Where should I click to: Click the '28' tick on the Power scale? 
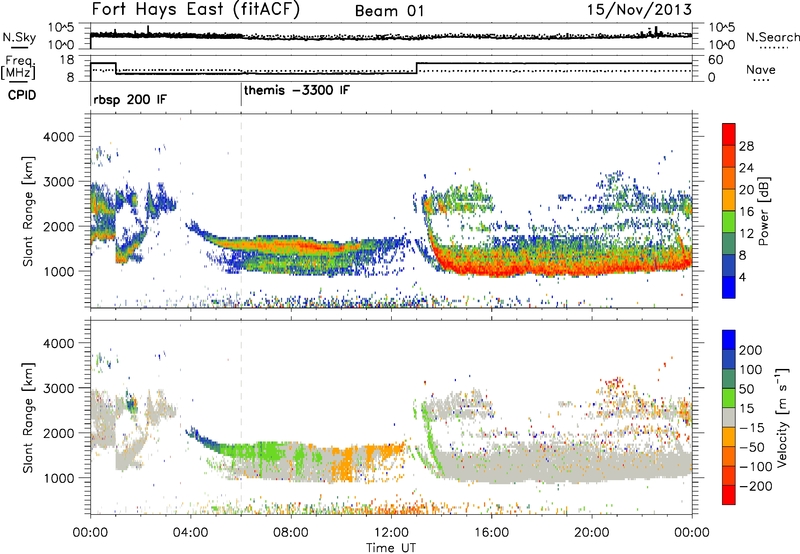[746, 146]
